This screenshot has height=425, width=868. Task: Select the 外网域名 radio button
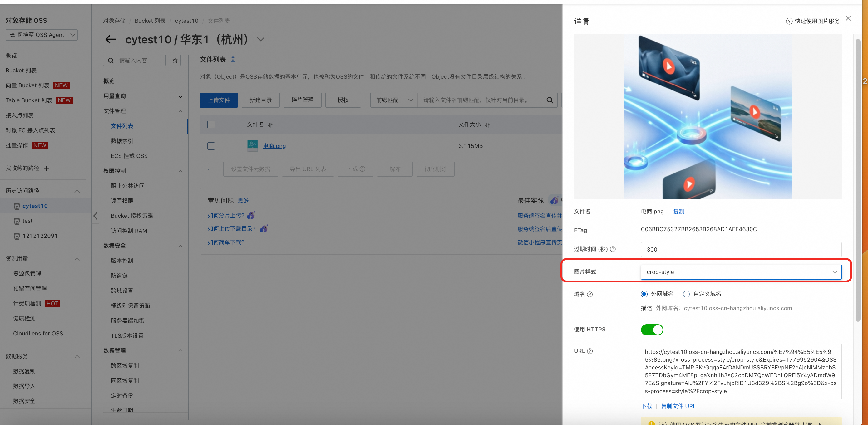[x=644, y=294]
